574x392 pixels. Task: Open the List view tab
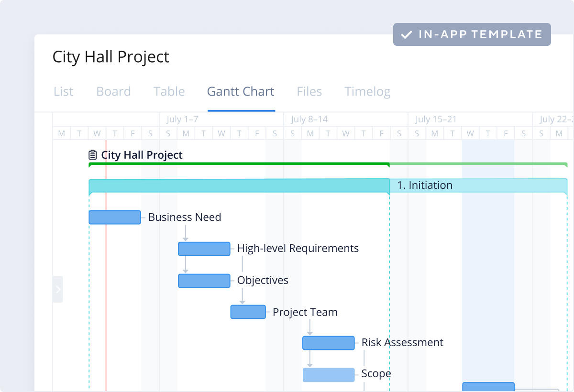[63, 91]
